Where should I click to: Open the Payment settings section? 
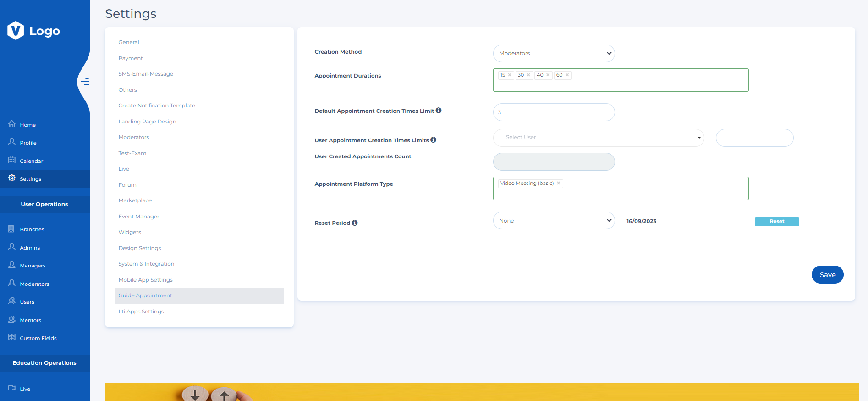[131, 58]
